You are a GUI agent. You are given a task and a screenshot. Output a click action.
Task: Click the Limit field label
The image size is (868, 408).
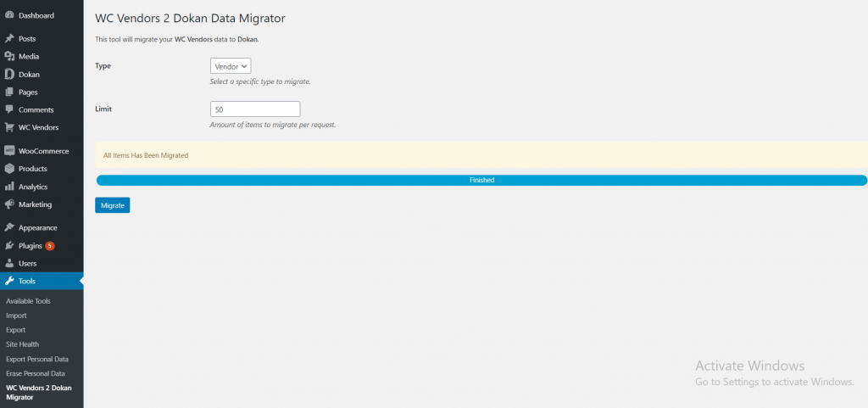(x=103, y=109)
